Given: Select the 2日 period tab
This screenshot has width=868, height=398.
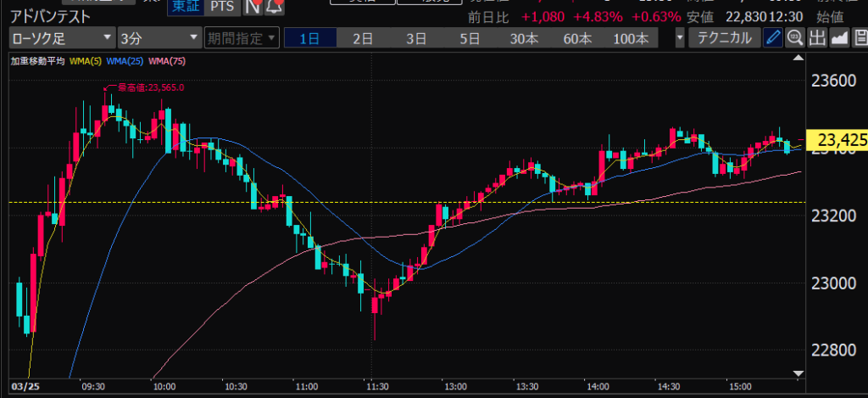Looking at the screenshot, I should 362,38.
